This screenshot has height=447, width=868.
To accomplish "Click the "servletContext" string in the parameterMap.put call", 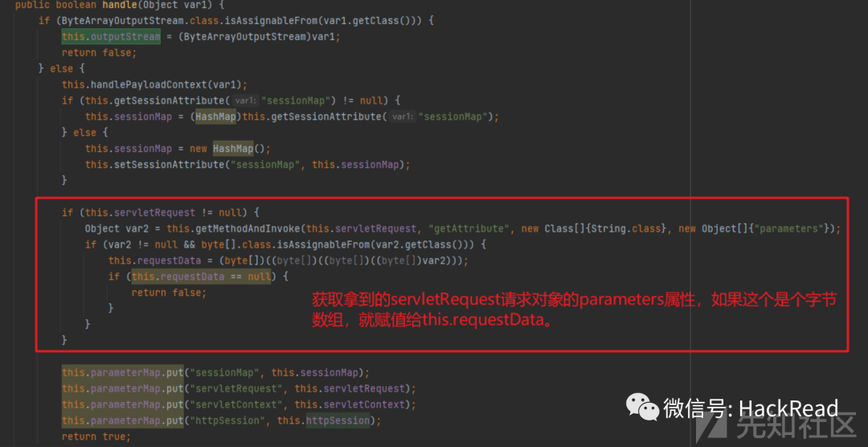I will coord(238,404).
